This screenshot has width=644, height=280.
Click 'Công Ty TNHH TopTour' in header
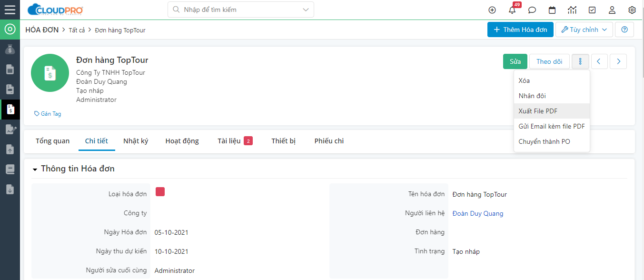click(x=111, y=73)
